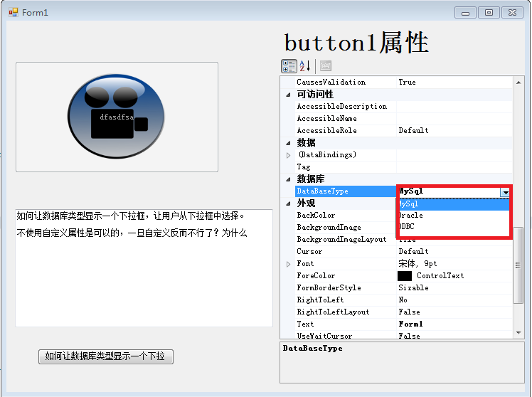Viewport: 532px width, 397px height.
Task: Select the Cursor property
Action: coord(309,252)
